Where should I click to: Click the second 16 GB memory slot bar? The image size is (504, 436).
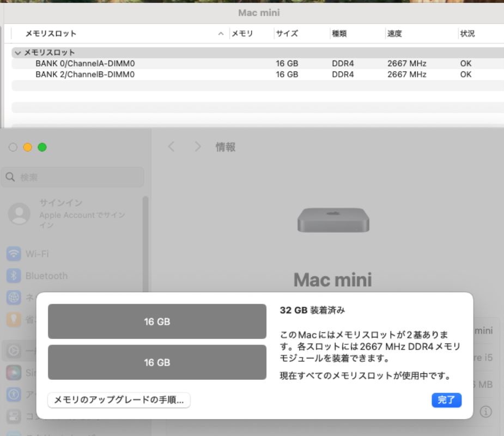[x=157, y=362]
